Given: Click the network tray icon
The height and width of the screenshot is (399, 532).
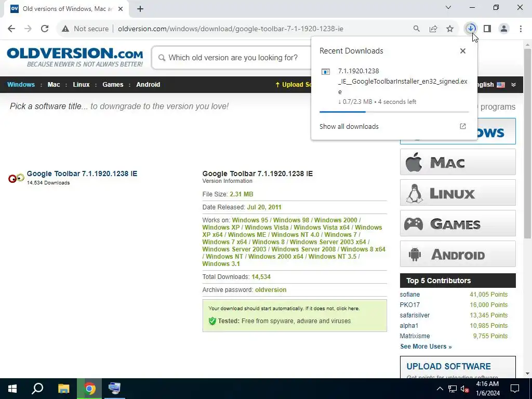Looking at the screenshot, I should pos(453,389).
